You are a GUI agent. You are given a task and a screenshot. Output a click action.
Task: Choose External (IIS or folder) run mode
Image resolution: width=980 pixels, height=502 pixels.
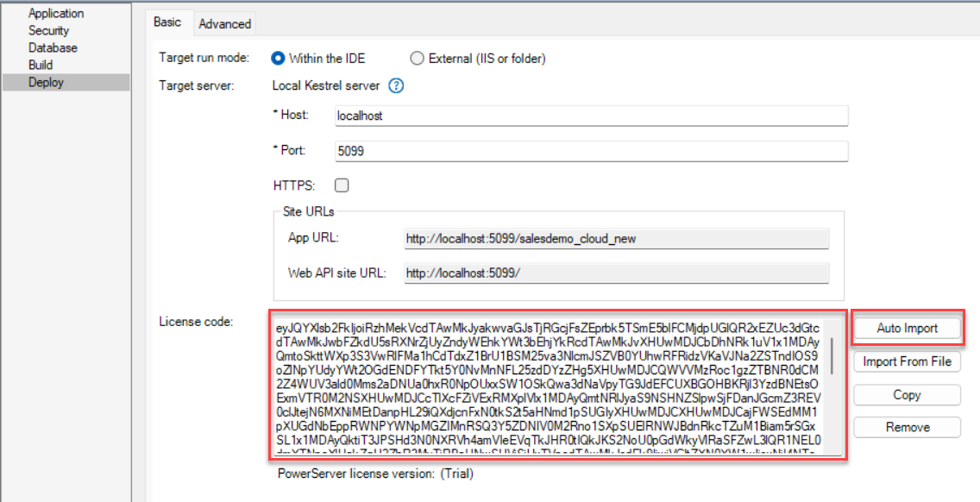point(418,59)
